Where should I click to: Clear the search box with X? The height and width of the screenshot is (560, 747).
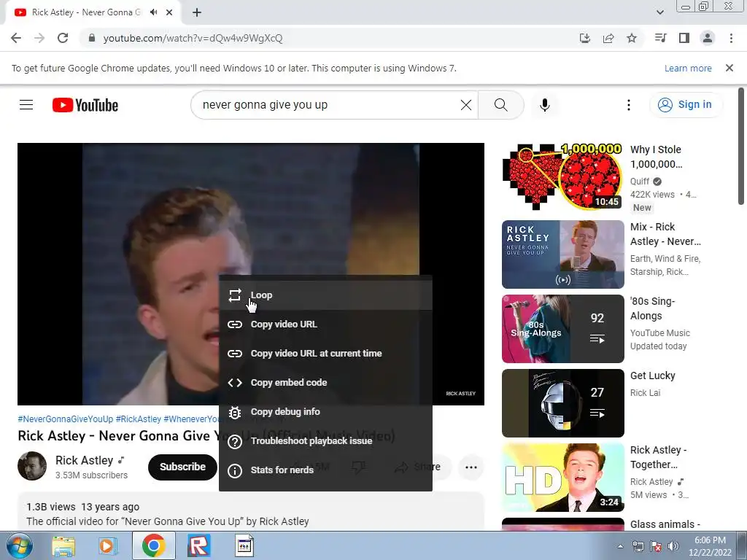point(466,105)
